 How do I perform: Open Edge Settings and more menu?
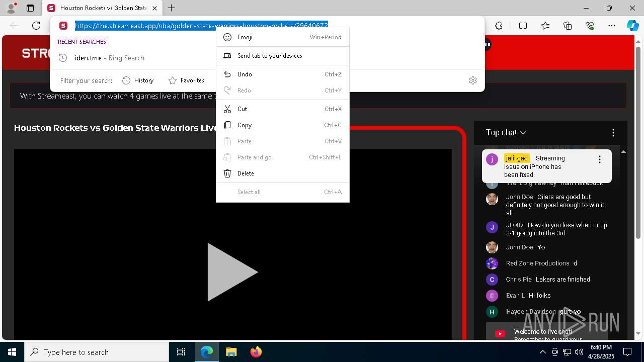coord(612,26)
